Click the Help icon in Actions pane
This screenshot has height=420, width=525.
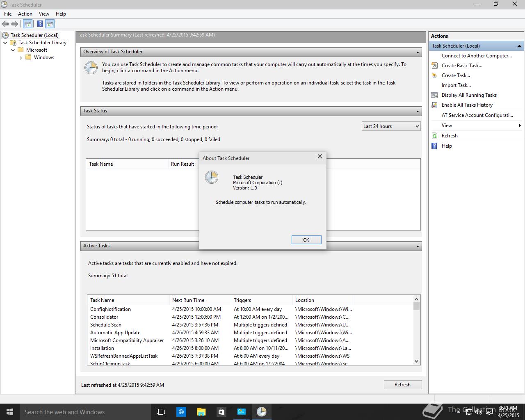click(x=434, y=146)
